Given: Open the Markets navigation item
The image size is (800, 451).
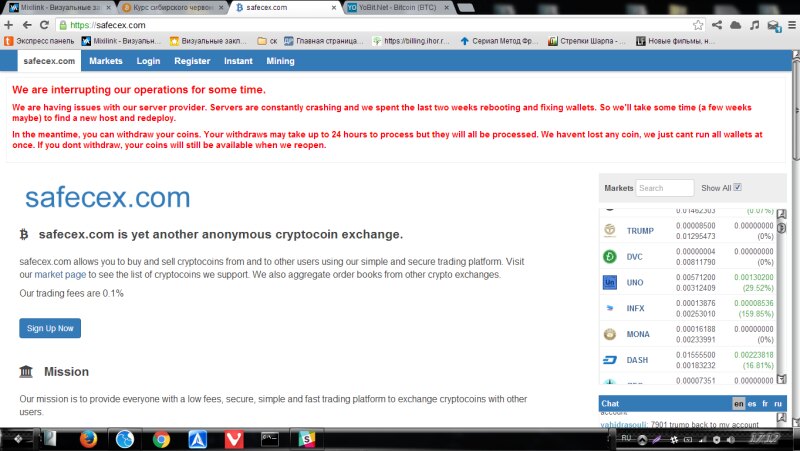Looking at the screenshot, I should pos(105,61).
